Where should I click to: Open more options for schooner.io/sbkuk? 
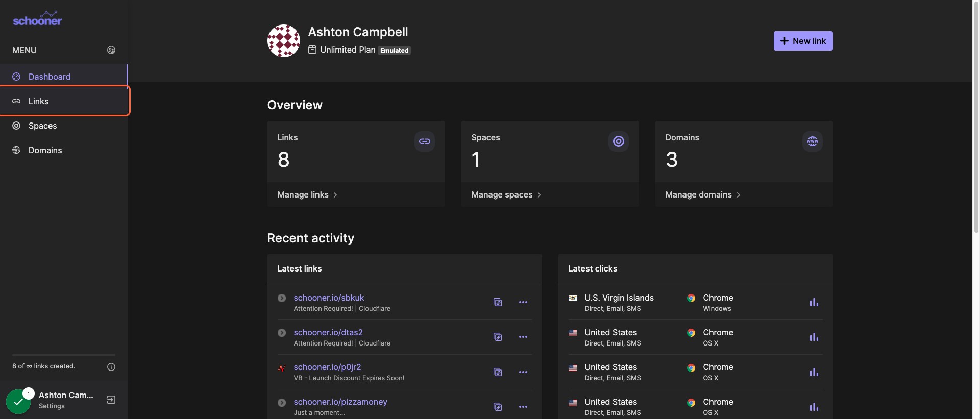click(523, 302)
